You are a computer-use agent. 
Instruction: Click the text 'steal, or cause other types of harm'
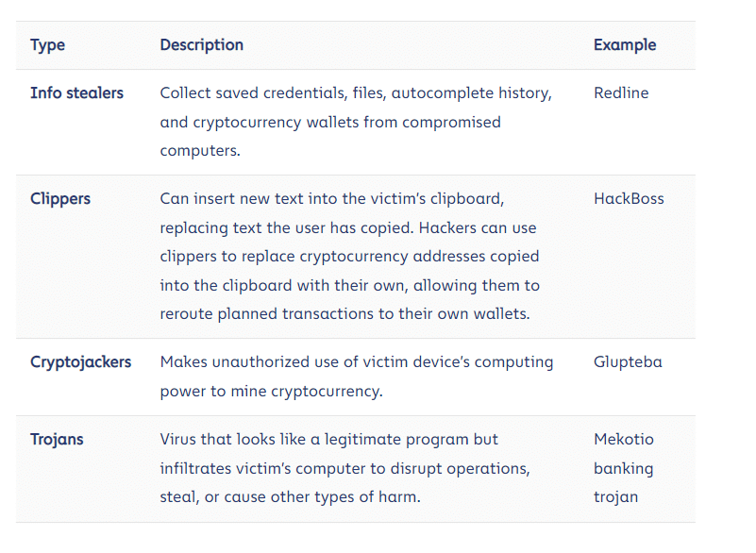pos(290,497)
